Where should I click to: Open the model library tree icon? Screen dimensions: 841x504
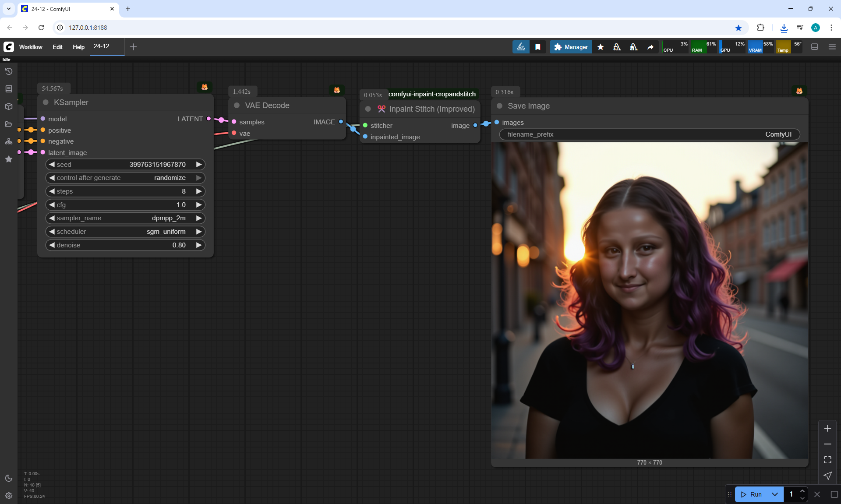tap(8, 141)
